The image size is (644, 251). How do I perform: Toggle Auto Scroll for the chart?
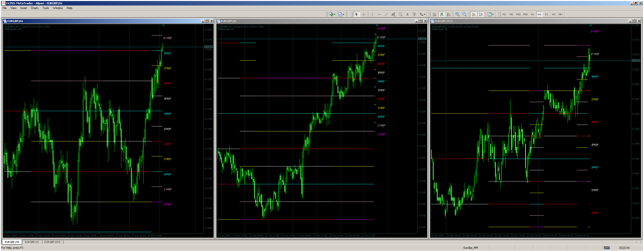tap(473, 14)
